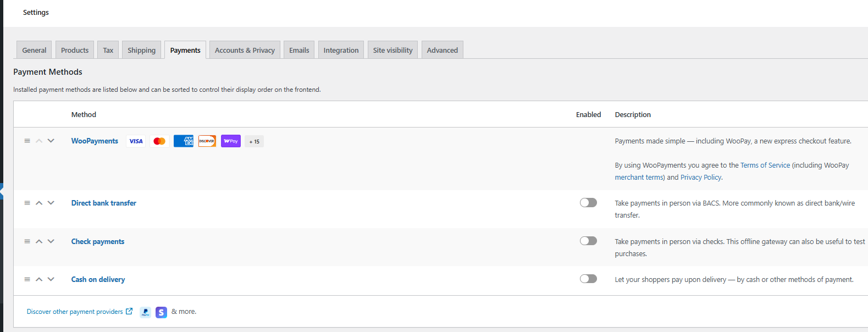Click the Visa card icon
This screenshot has width=868, height=332.
136,141
